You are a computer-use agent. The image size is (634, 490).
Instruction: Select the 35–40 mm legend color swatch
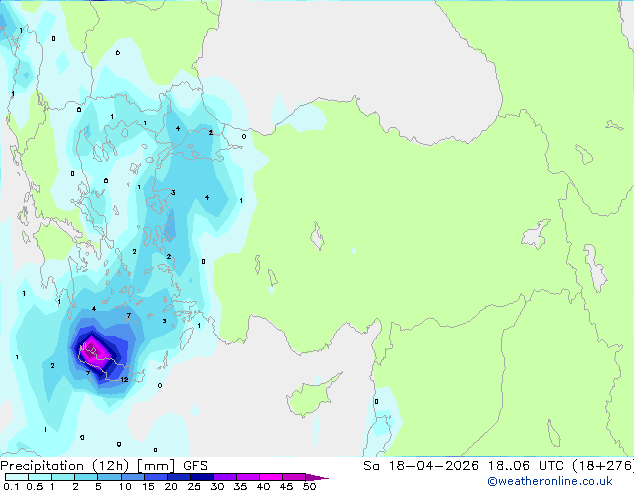pyautogui.click(x=247, y=477)
